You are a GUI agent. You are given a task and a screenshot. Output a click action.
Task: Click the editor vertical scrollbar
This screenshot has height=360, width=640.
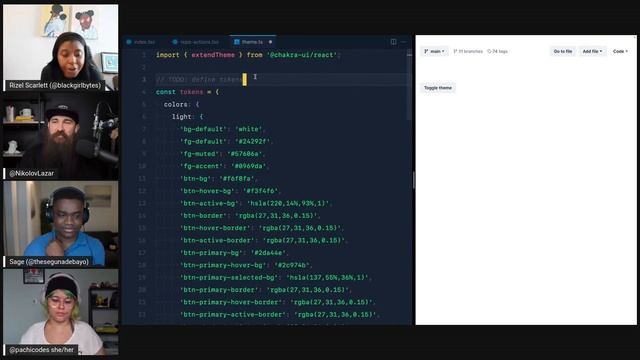409,84
